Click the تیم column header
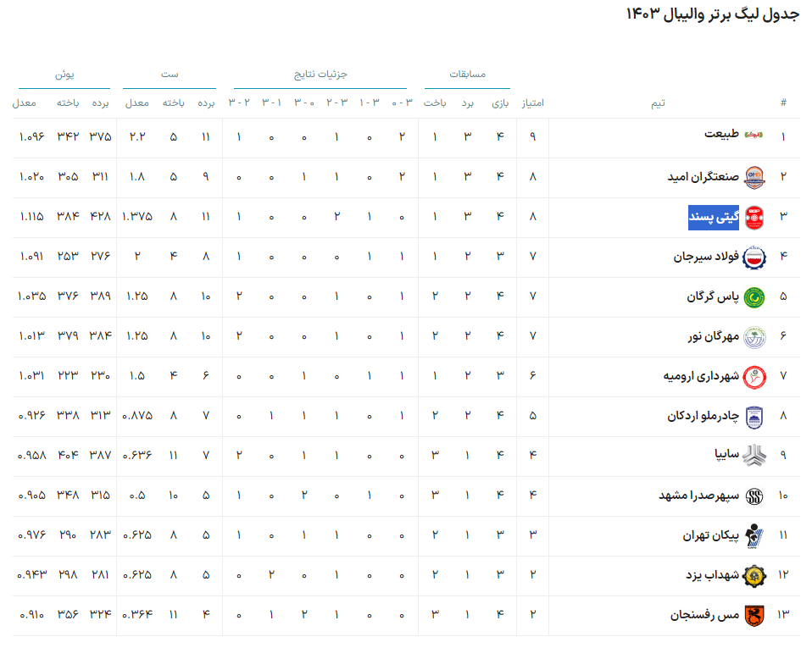Viewport: 812px width, 648px height. [x=659, y=103]
